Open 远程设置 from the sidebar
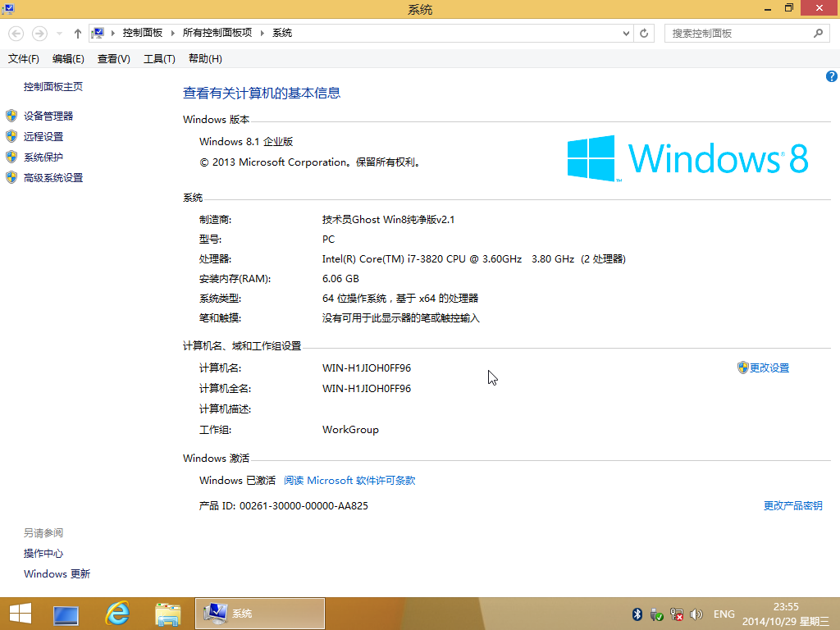Screen dimensions: 840x630 [x=43, y=137]
